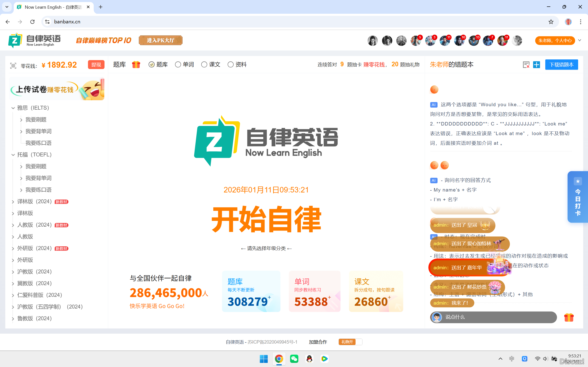This screenshot has height=367, width=588.
Task: Open the dropdown arrow beside 个人中心
Action: coord(580,40)
